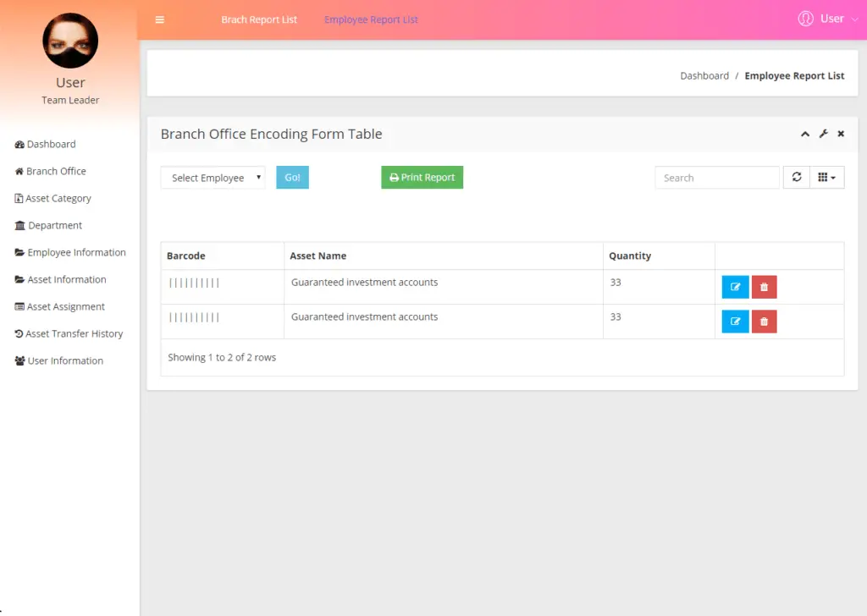Screen dimensions: 867x616
Task: Click the refresh icon beside the search box
Action: (796, 177)
